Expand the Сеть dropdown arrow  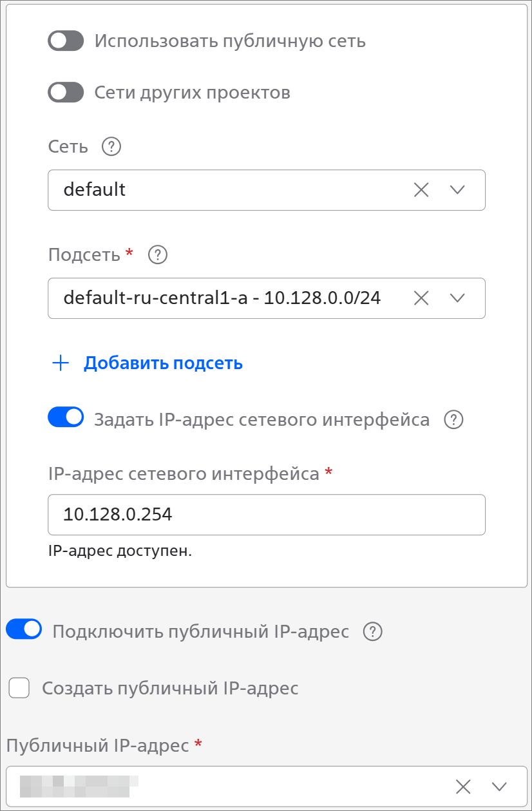pyautogui.click(x=457, y=189)
